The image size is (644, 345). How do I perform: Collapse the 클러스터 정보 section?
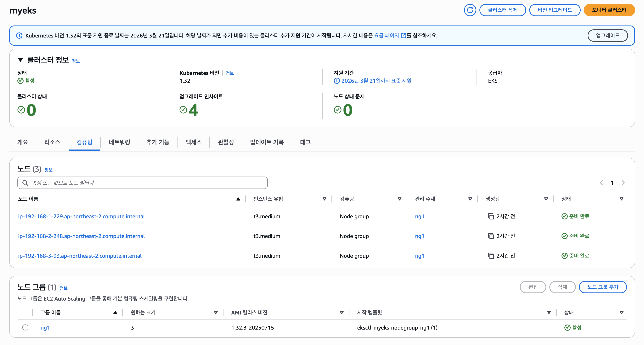20,60
